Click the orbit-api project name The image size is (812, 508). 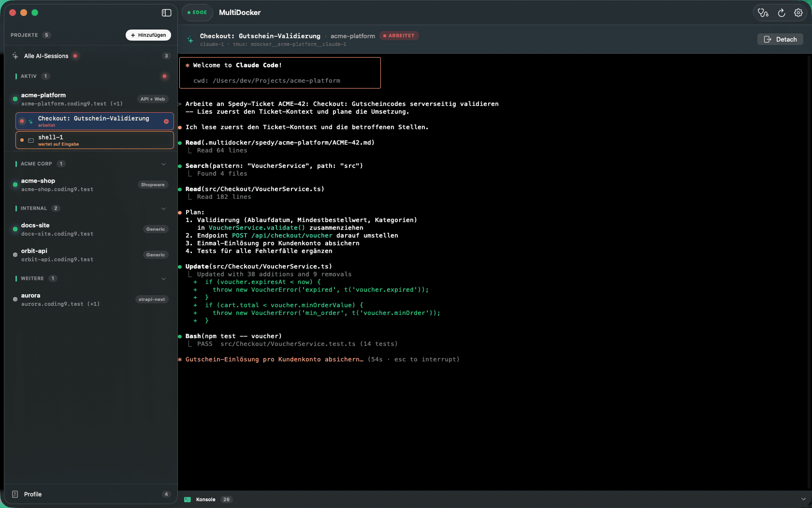pos(34,251)
